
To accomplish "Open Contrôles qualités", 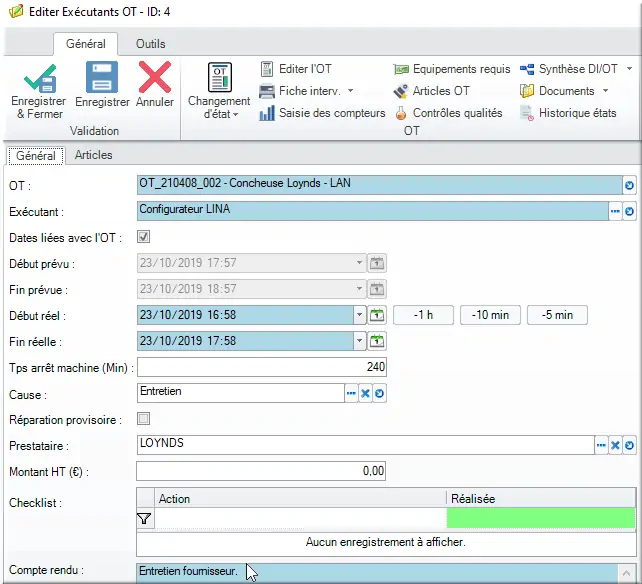I will click(448, 113).
